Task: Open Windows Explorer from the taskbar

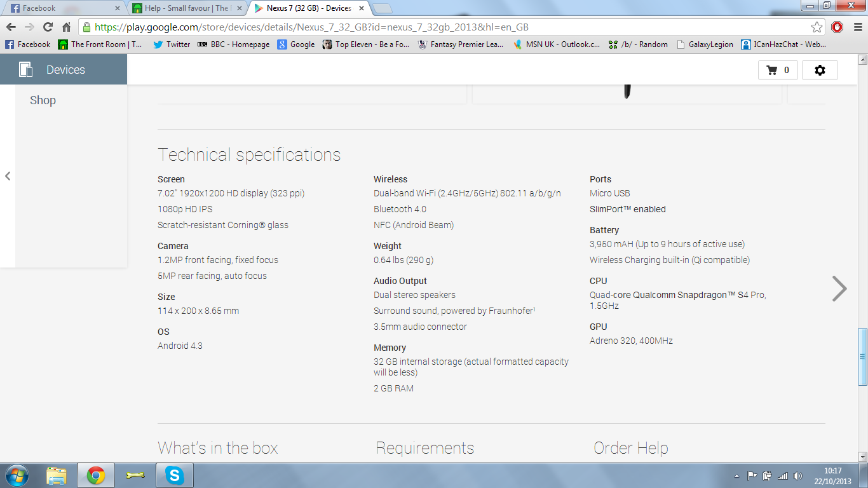Action: (x=57, y=475)
